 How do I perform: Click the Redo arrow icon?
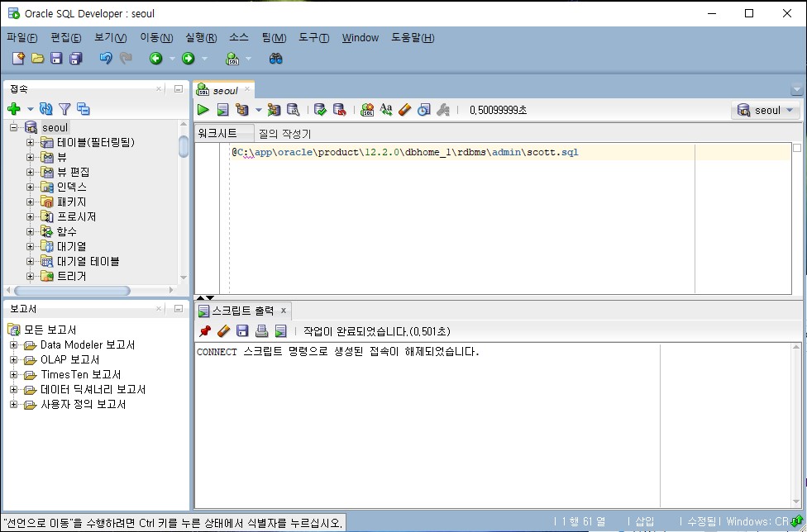point(126,59)
